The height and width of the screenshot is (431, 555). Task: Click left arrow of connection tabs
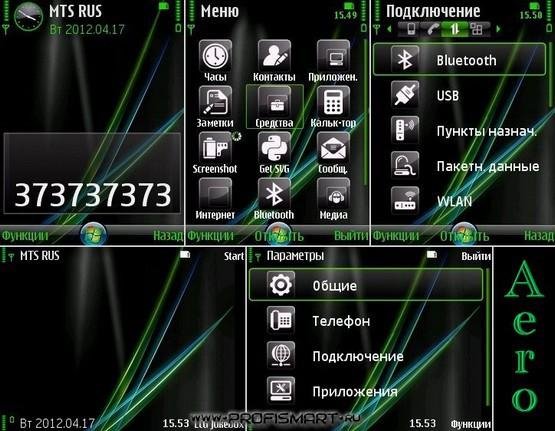coord(389,29)
